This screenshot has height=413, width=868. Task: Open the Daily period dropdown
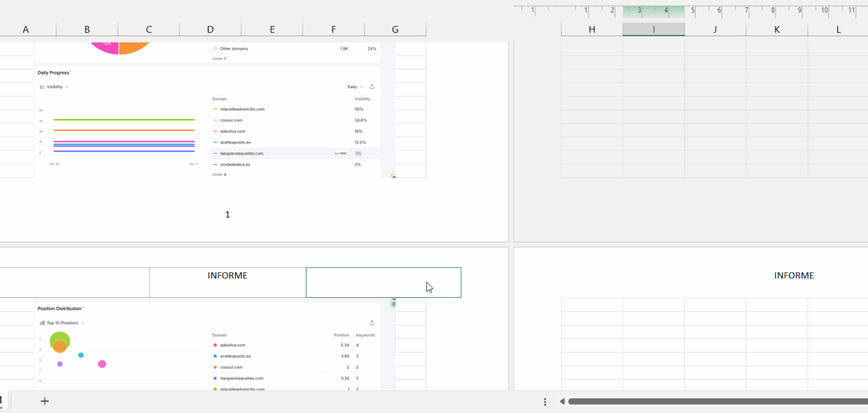[x=355, y=87]
